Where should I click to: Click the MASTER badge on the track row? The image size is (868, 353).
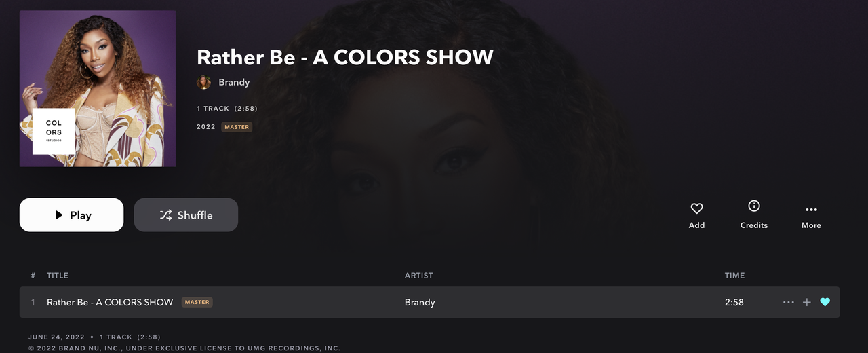click(x=197, y=302)
